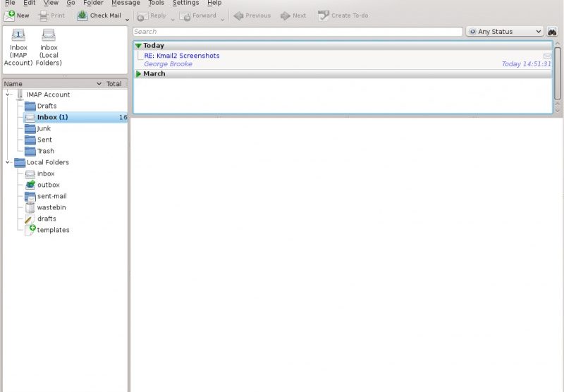Open the RE: Kmail2 Screenshots email

pyautogui.click(x=182, y=56)
